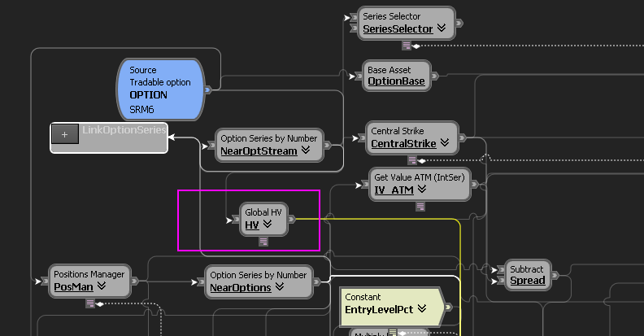Select the 'OPTION' label in source node
The height and width of the screenshot is (336, 644).
pyautogui.click(x=148, y=95)
